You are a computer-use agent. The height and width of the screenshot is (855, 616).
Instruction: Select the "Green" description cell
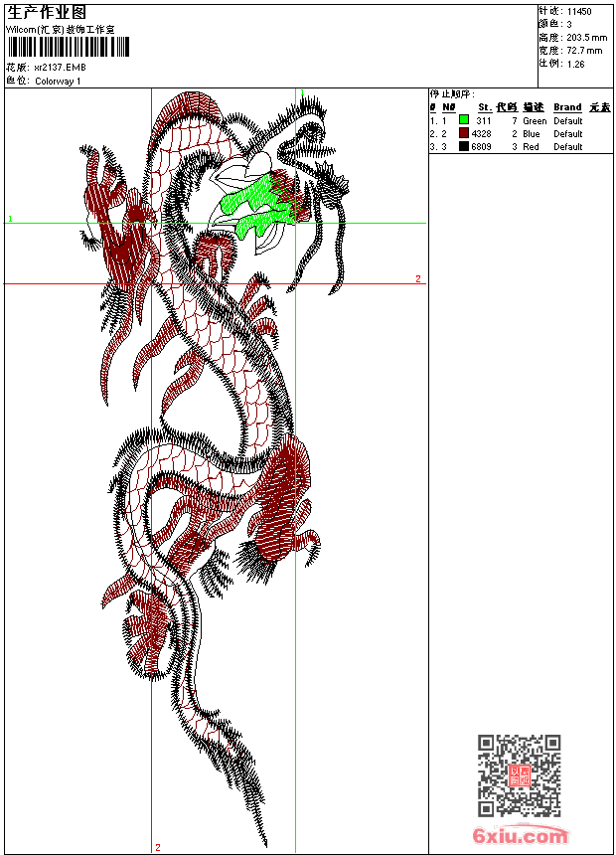coord(535,121)
